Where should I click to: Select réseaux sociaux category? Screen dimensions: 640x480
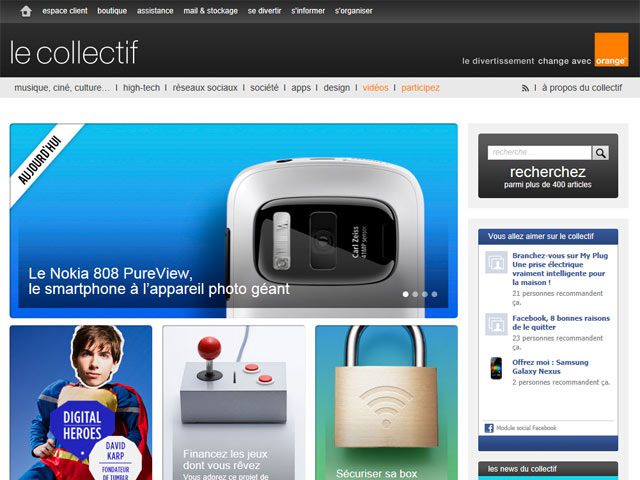click(205, 88)
